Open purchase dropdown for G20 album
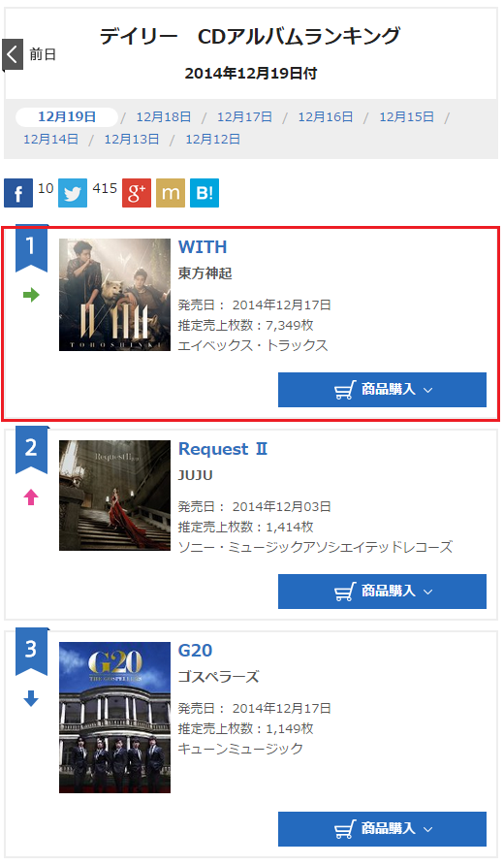The image size is (504, 865). pos(382,828)
